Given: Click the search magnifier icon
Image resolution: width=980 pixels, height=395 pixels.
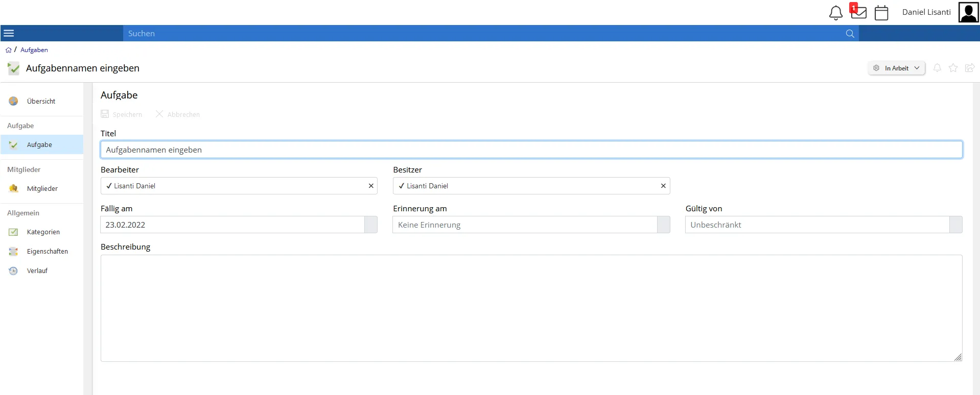Looking at the screenshot, I should 850,34.
